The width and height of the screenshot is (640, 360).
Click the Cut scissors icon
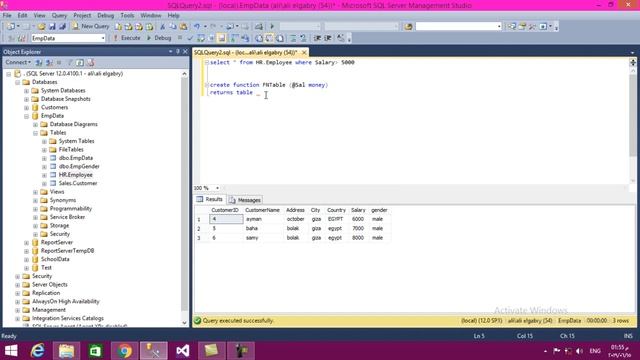pos(162,27)
